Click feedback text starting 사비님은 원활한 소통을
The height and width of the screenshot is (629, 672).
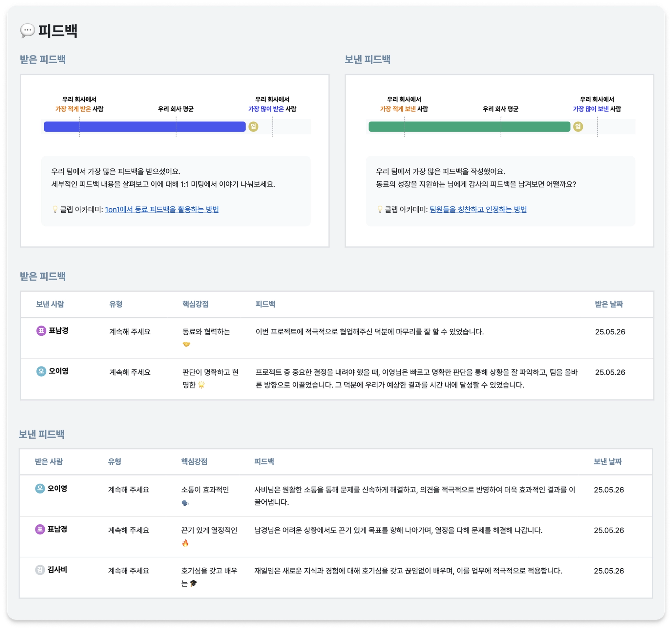[414, 495]
